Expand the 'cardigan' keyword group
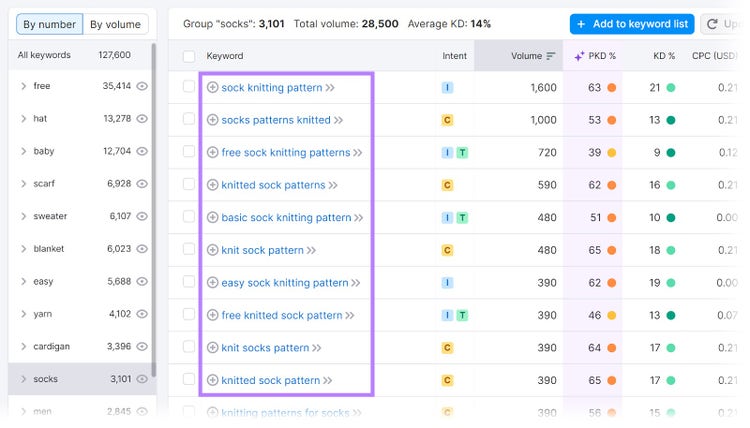The image size is (750, 428). point(23,346)
